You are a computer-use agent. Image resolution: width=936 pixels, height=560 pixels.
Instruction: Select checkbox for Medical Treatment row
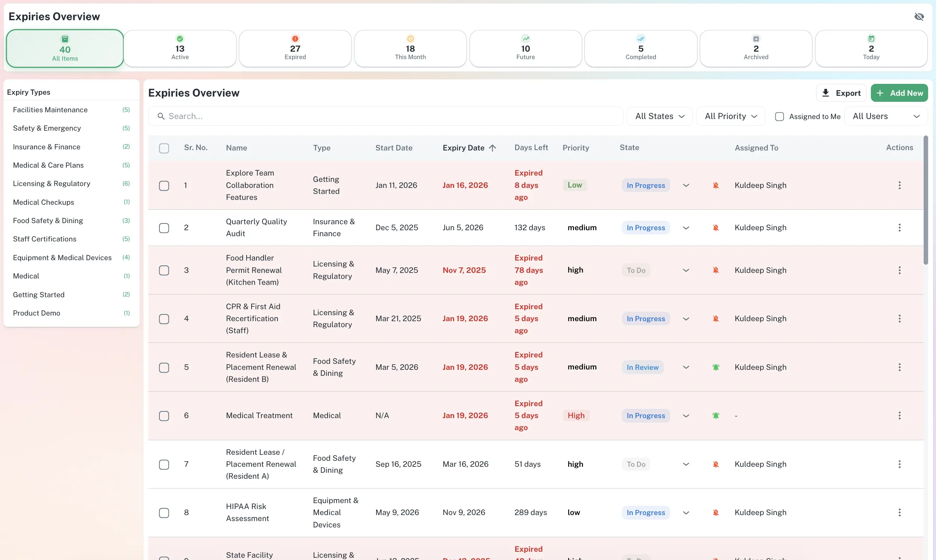pos(164,416)
